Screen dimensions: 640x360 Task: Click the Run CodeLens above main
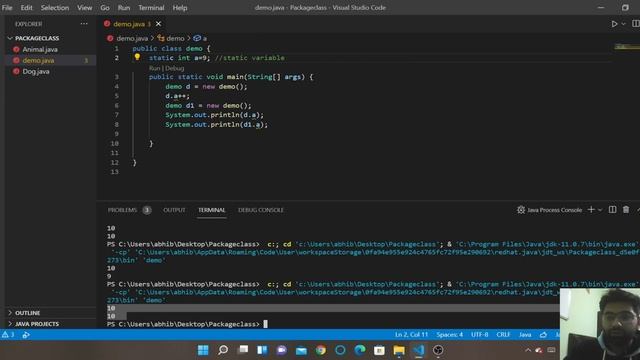click(x=154, y=68)
